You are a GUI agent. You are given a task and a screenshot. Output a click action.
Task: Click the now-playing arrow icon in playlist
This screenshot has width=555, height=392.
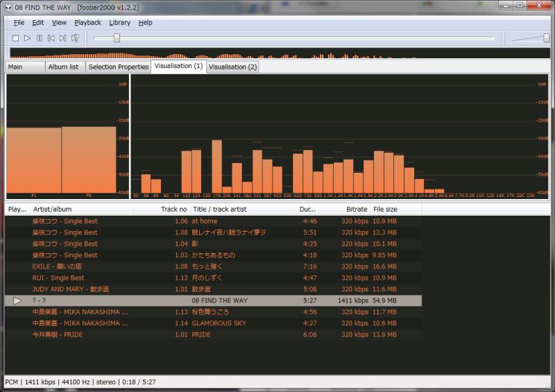coord(17,300)
